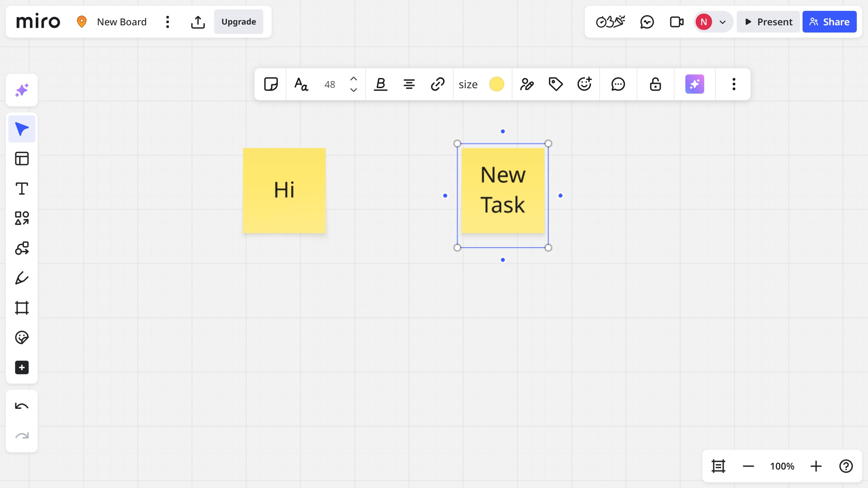Viewport: 868px width, 488px height.
Task: Open the font style dropdown
Action: (x=301, y=84)
